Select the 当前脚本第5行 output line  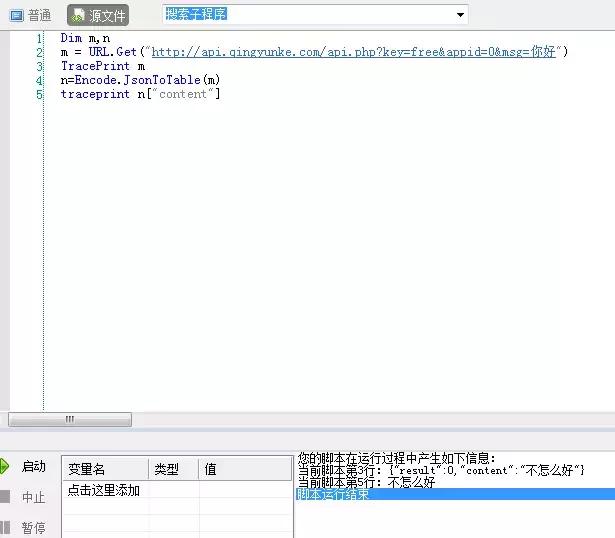tap(366, 482)
